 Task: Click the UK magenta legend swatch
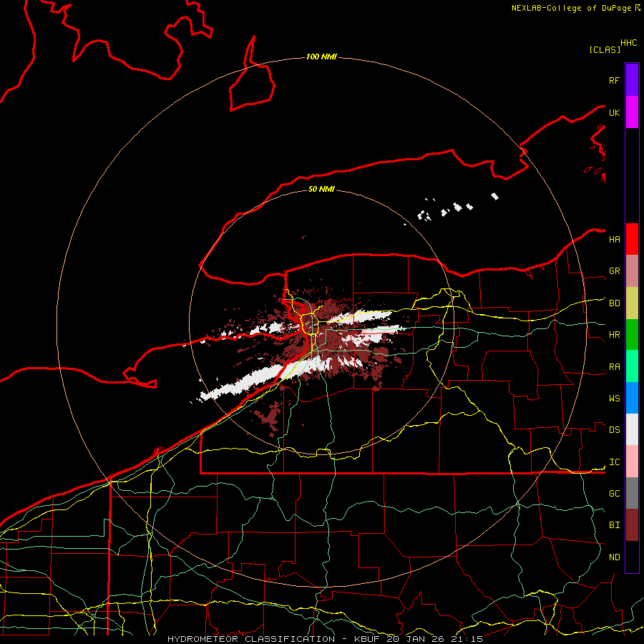632,112
